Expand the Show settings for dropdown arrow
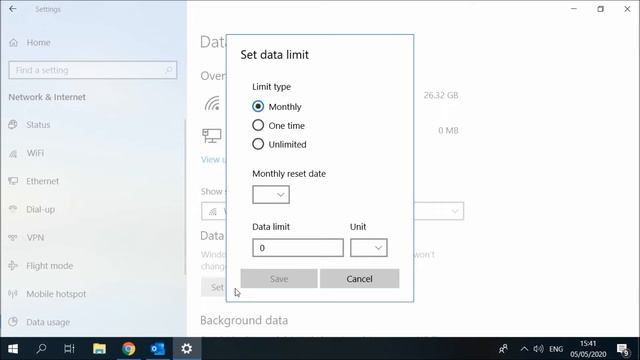 pos(455,211)
